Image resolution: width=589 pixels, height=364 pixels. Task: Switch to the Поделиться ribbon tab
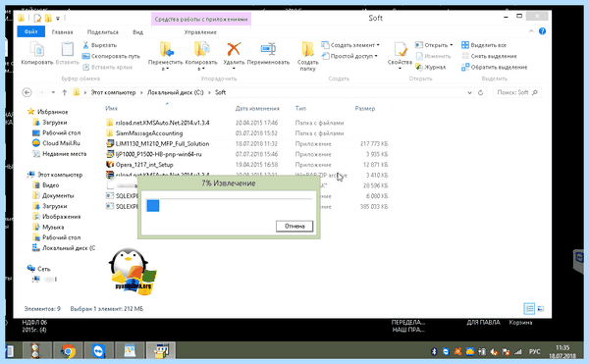pos(102,32)
